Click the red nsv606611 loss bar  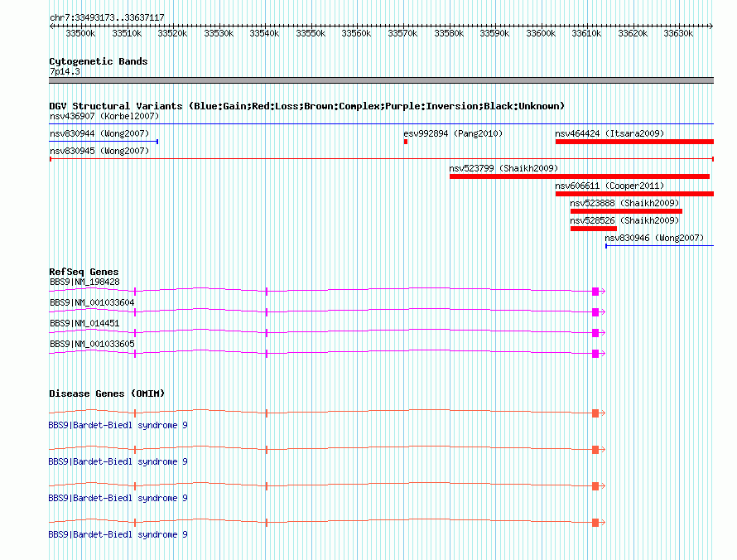(x=634, y=194)
